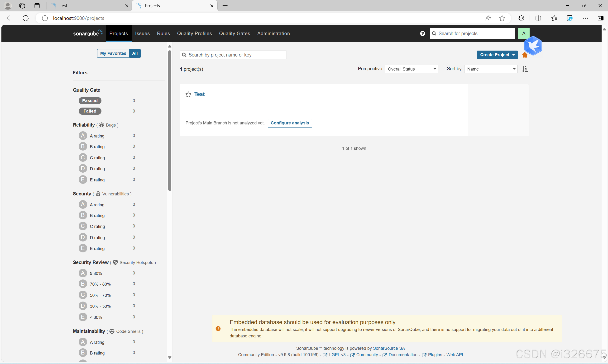Image resolution: width=608 pixels, height=364 pixels.
Task: Open the Test project link
Action: [199, 94]
